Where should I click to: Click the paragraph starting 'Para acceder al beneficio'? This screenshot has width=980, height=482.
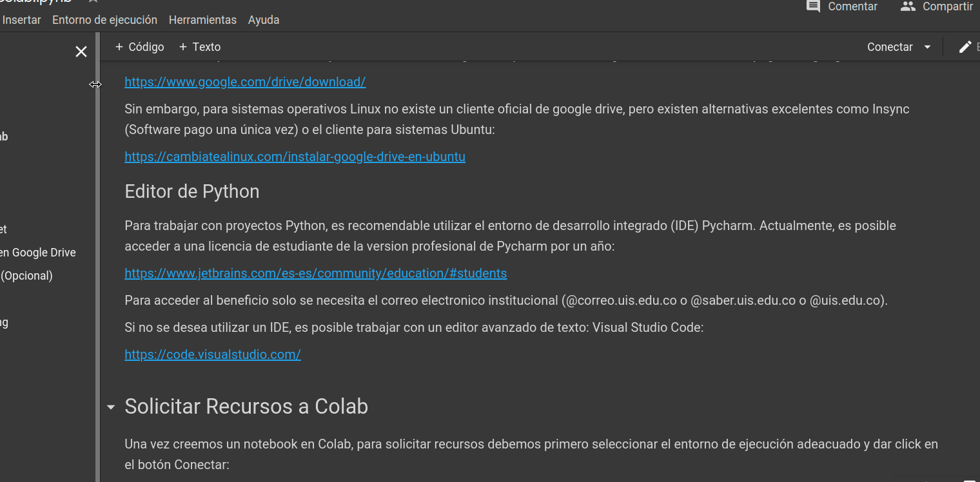click(506, 300)
